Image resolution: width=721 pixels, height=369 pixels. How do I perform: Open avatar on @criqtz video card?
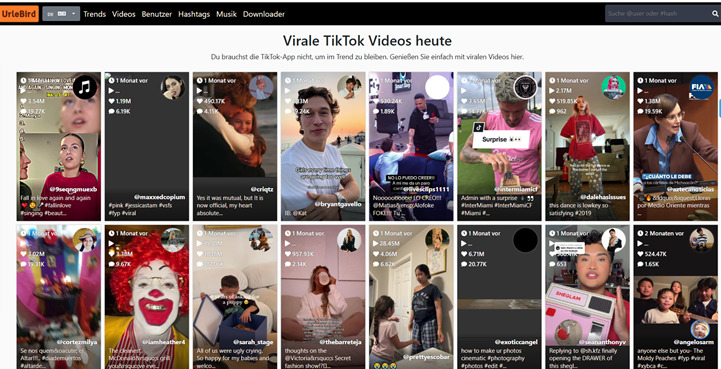click(261, 87)
